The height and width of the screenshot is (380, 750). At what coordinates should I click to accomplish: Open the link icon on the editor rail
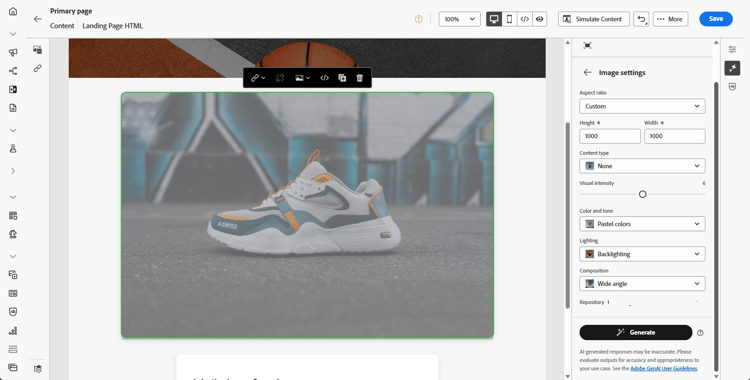[x=38, y=68]
